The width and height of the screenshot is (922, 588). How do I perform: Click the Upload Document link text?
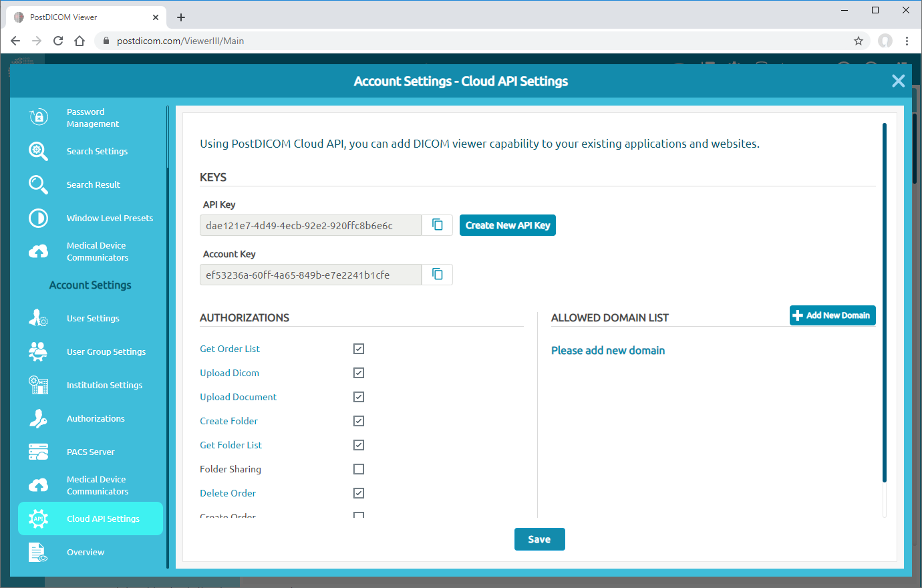238,397
